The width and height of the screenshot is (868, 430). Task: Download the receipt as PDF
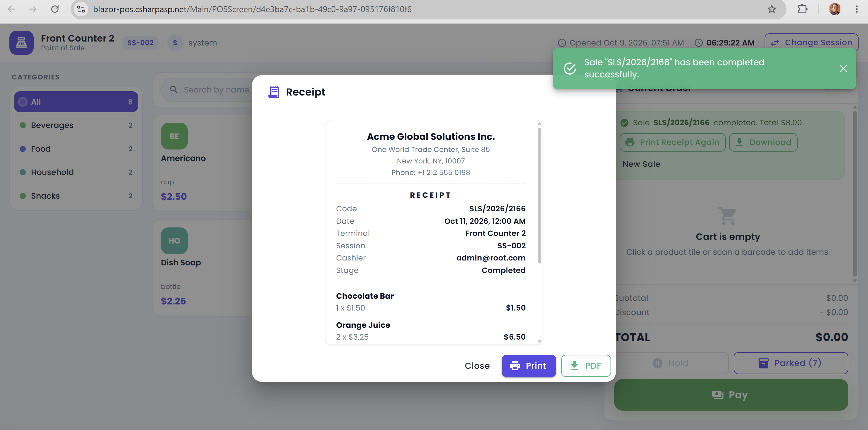tap(586, 366)
